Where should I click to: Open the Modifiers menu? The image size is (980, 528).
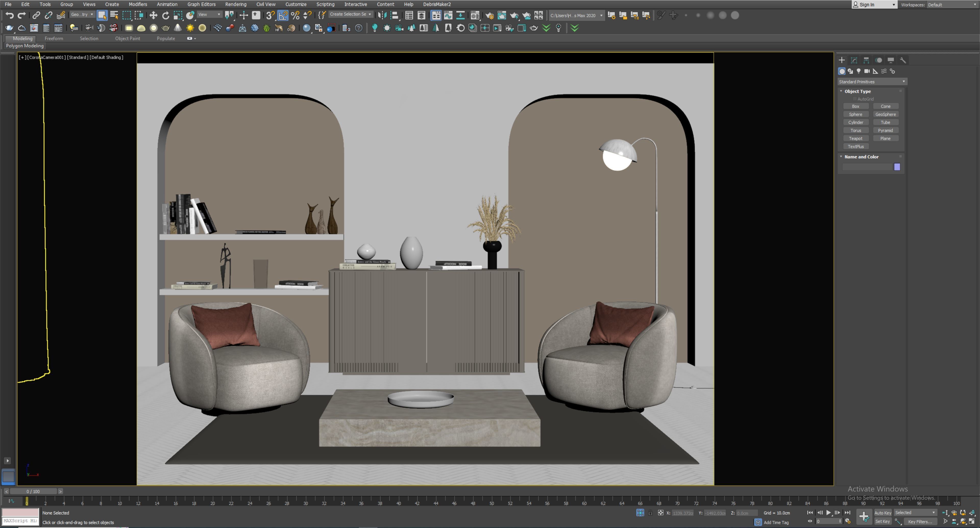pyautogui.click(x=138, y=4)
